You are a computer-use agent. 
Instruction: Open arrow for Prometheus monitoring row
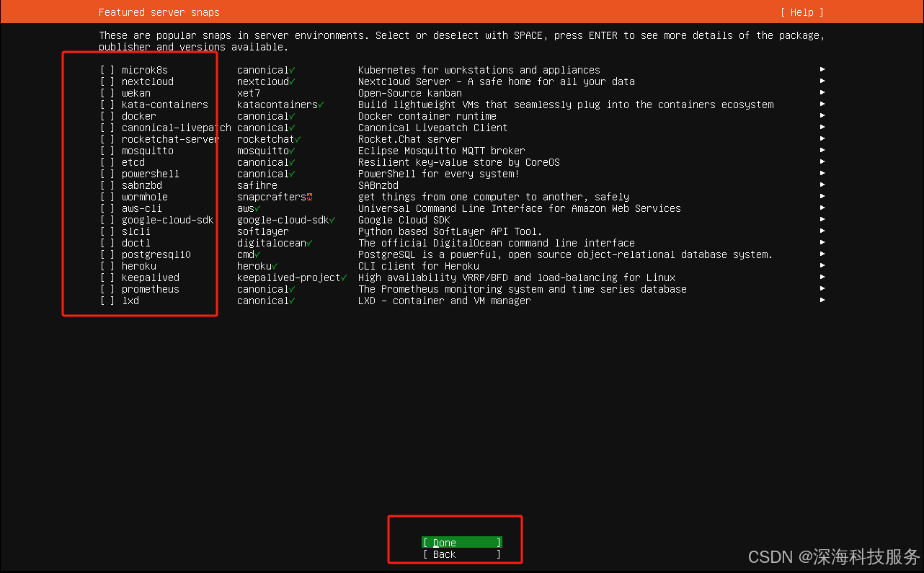[x=822, y=289]
